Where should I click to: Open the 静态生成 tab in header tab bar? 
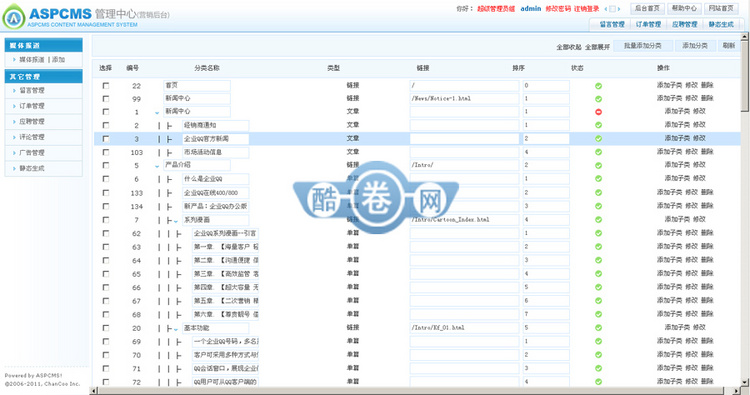tap(721, 24)
